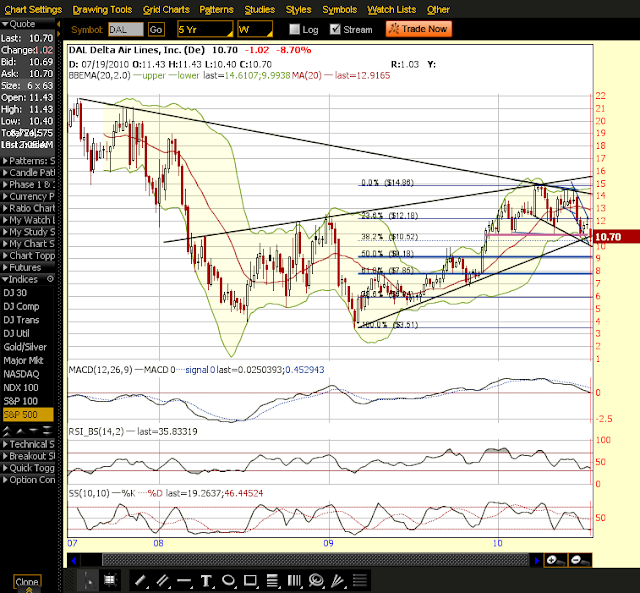
Task: Click the double down arrow list icon
Action: (x=47, y=430)
